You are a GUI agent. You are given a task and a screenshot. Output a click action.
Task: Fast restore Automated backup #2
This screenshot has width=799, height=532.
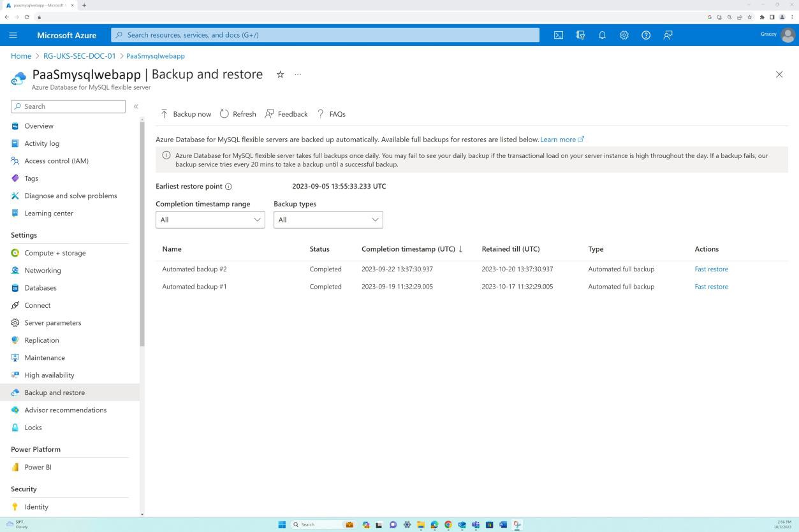tap(711, 269)
